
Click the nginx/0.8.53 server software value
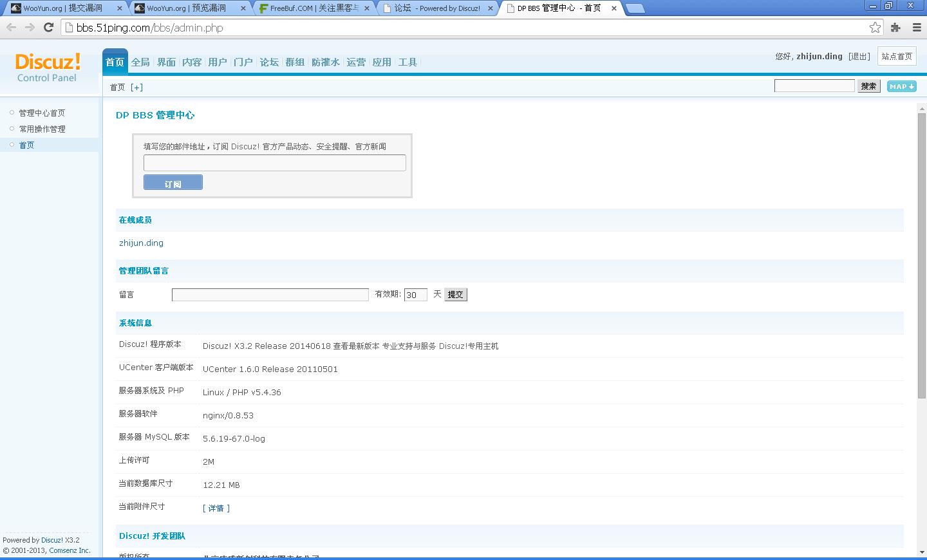228,415
